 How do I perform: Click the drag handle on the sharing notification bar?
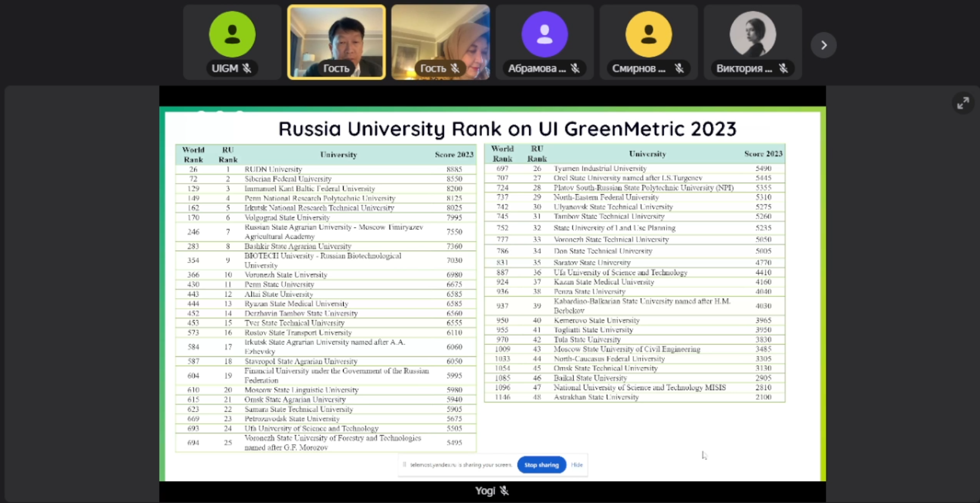point(404,465)
